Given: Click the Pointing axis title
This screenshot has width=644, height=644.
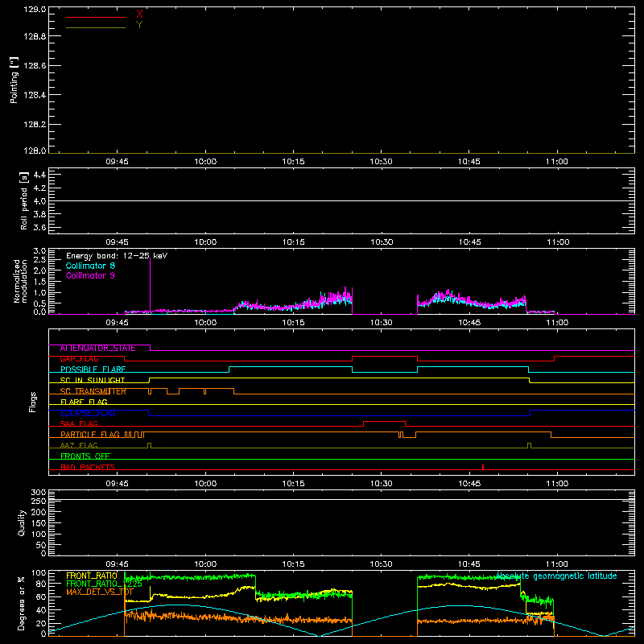Looking at the screenshot, I should click(14, 80).
